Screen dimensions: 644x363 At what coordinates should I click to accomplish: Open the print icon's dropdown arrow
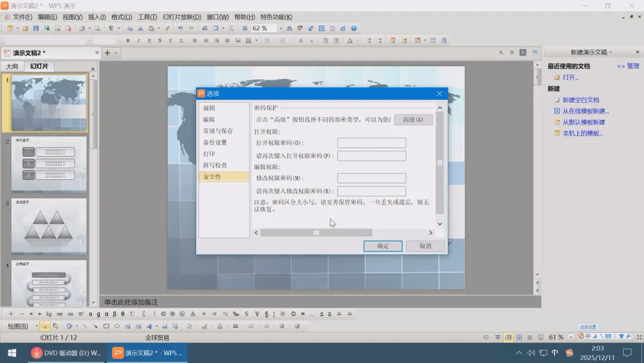coord(89,29)
